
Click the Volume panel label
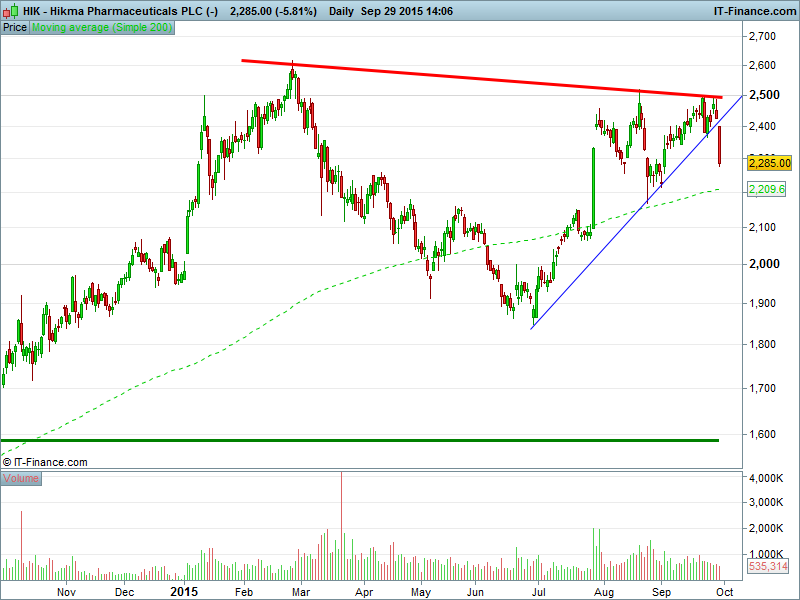point(21,479)
